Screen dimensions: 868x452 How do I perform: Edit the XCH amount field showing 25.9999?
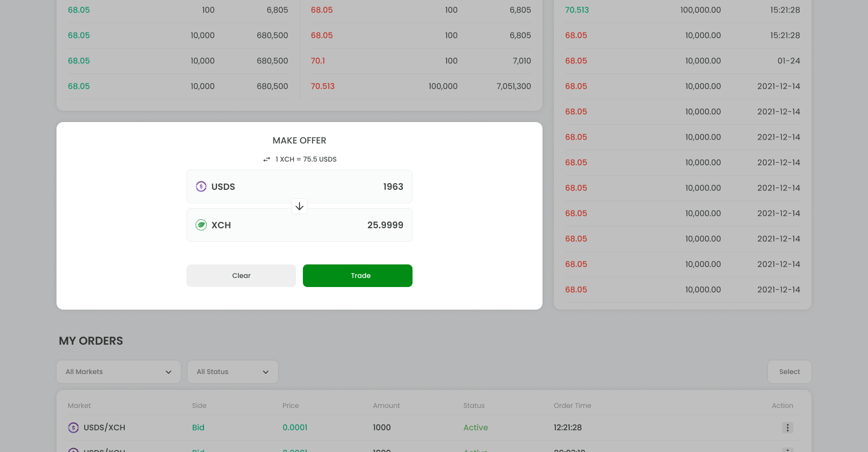[x=300, y=225]
